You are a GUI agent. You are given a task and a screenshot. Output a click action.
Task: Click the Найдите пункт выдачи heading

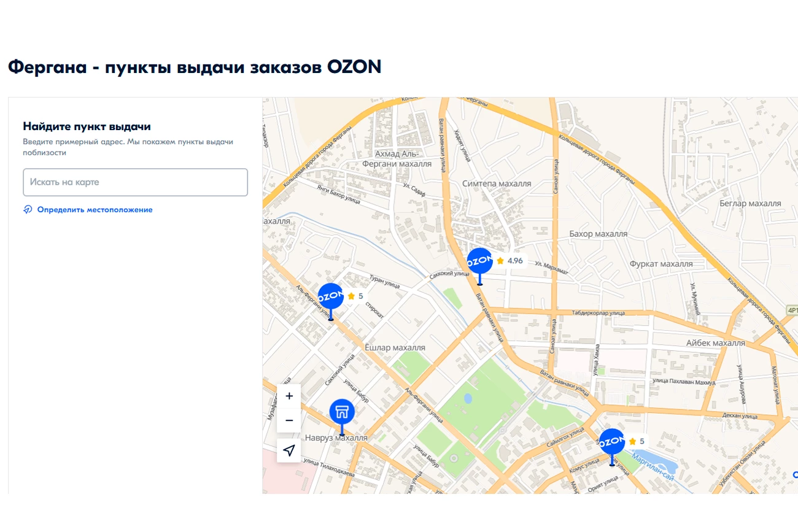[87, 126]
